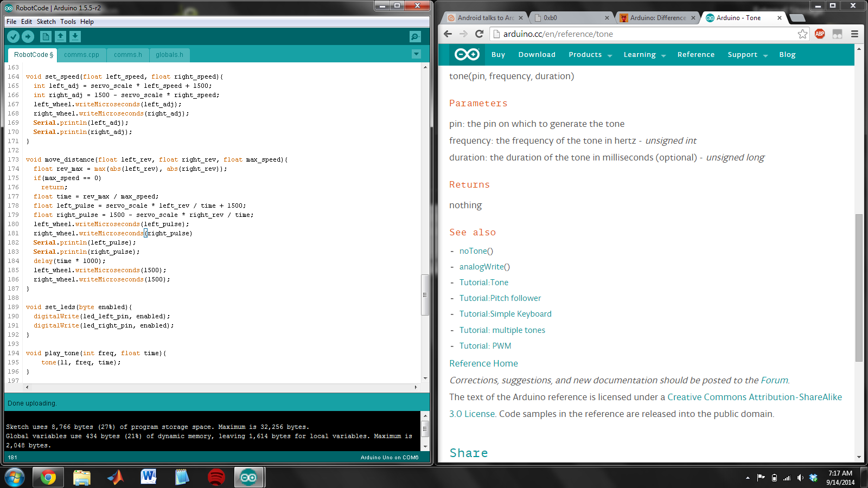Image resolution: width=868 pixels, height=488 pixels.
Task: Click the grey extension icon beside Adblock Plus
Action: pos(838,34)
